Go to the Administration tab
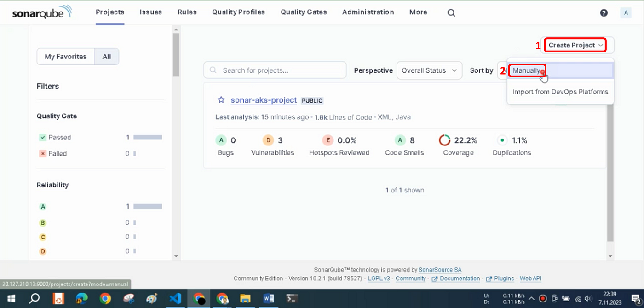The image size is (644, 308). pos(368,12)
